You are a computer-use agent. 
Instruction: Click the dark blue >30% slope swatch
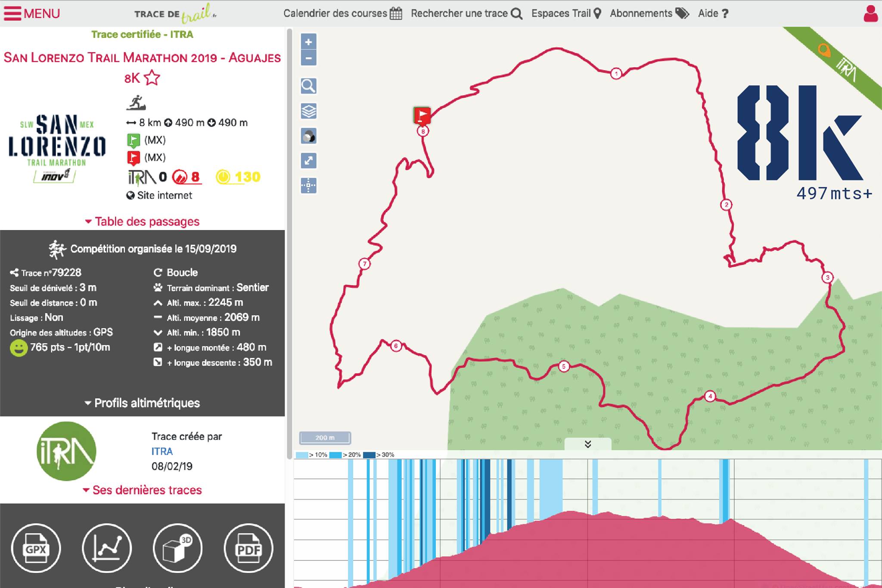(369, 455)
